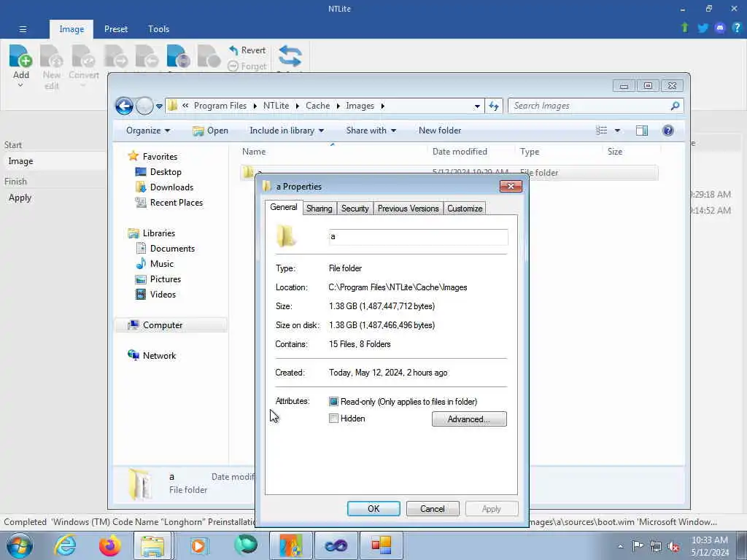Click the Add image icon in NTLite

(20, 56)
